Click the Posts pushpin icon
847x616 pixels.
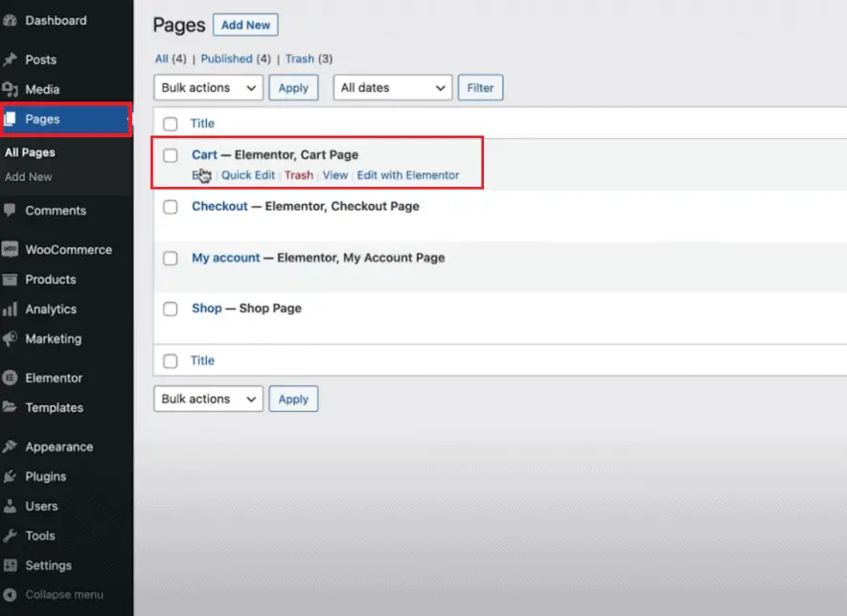10,59
